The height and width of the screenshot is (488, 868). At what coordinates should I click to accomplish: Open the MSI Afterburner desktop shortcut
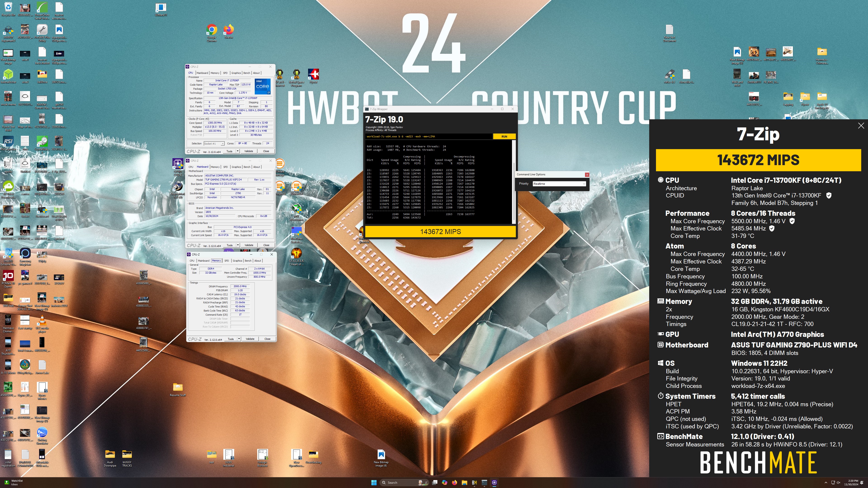[296, 212]
